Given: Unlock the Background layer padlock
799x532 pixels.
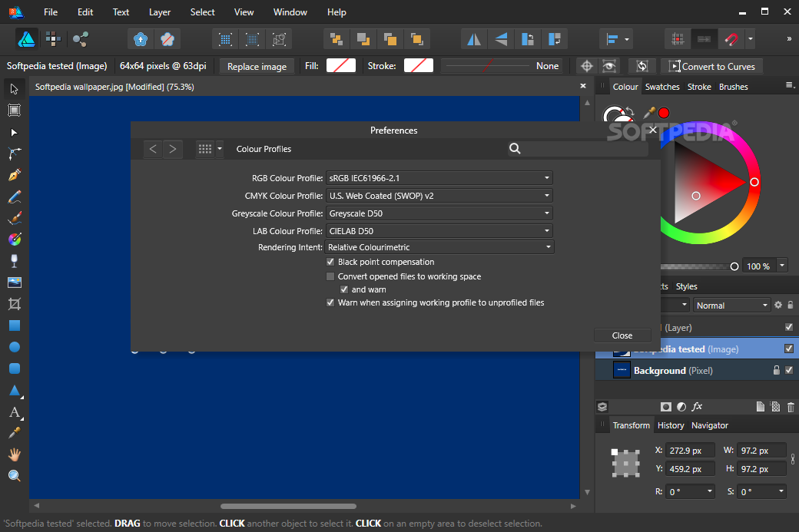Looking at the screenshot, I should 777,370.
